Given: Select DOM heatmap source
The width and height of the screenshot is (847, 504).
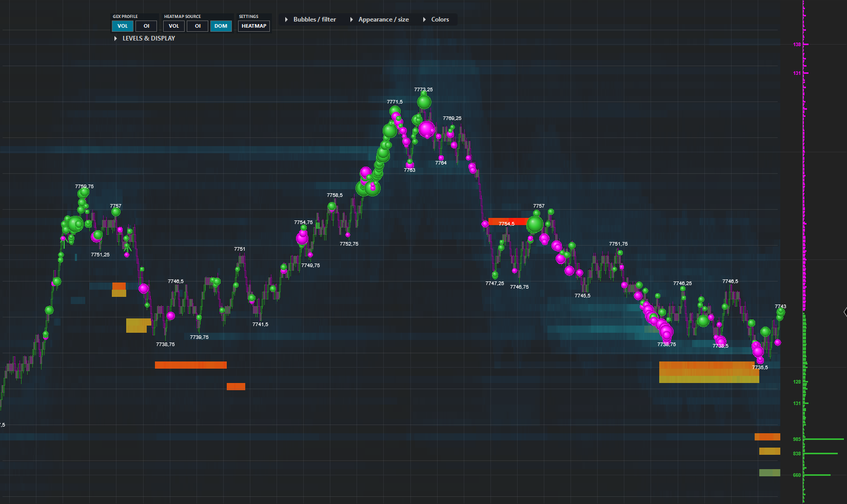Looking at the screenshot, I should [221, 26].
